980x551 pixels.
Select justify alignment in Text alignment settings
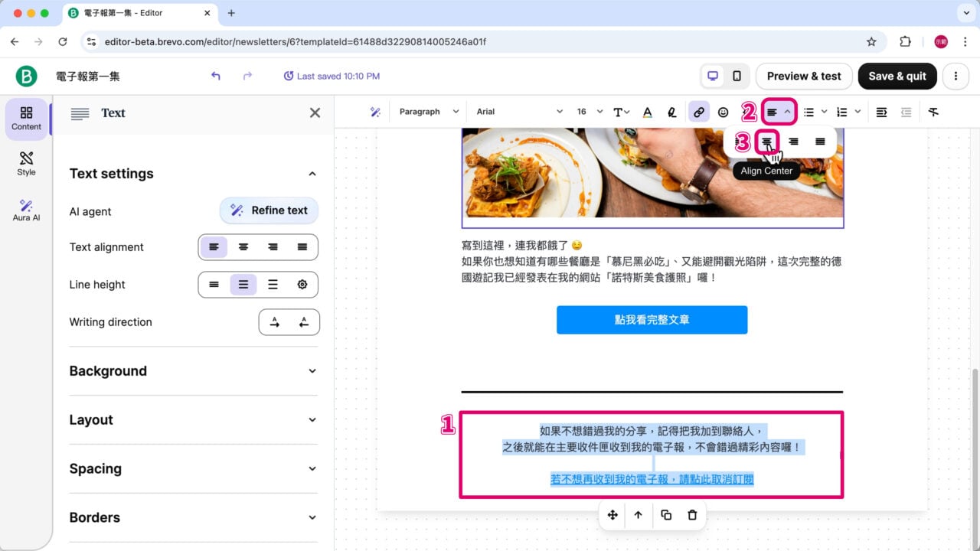coord(302,246)
